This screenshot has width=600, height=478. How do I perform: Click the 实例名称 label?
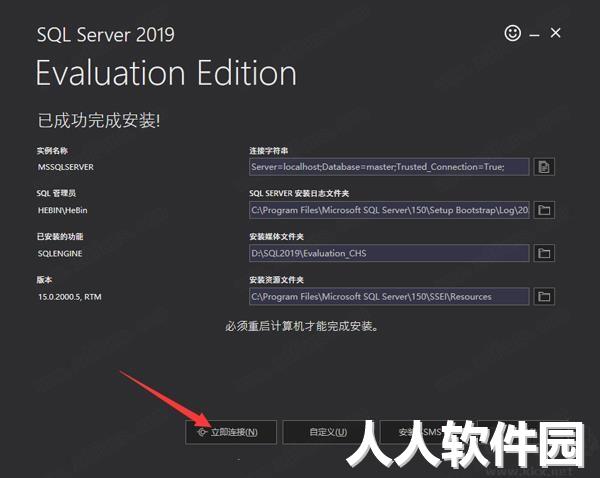tap(52, 151)
